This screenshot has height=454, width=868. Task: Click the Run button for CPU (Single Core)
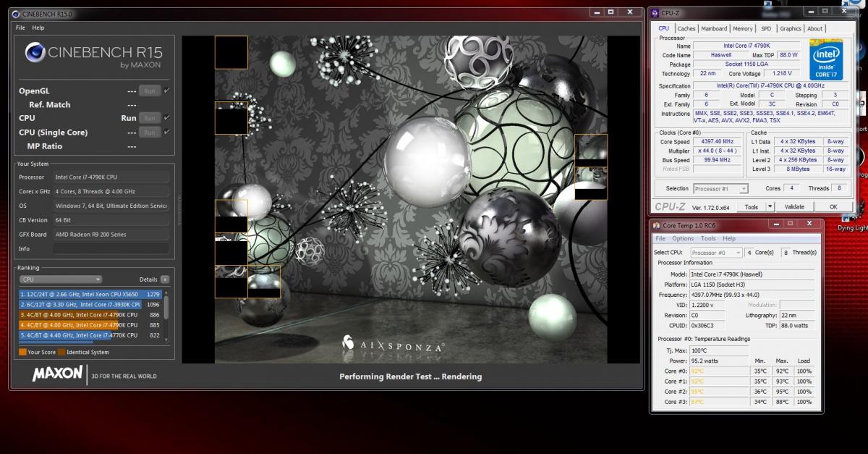150,133
